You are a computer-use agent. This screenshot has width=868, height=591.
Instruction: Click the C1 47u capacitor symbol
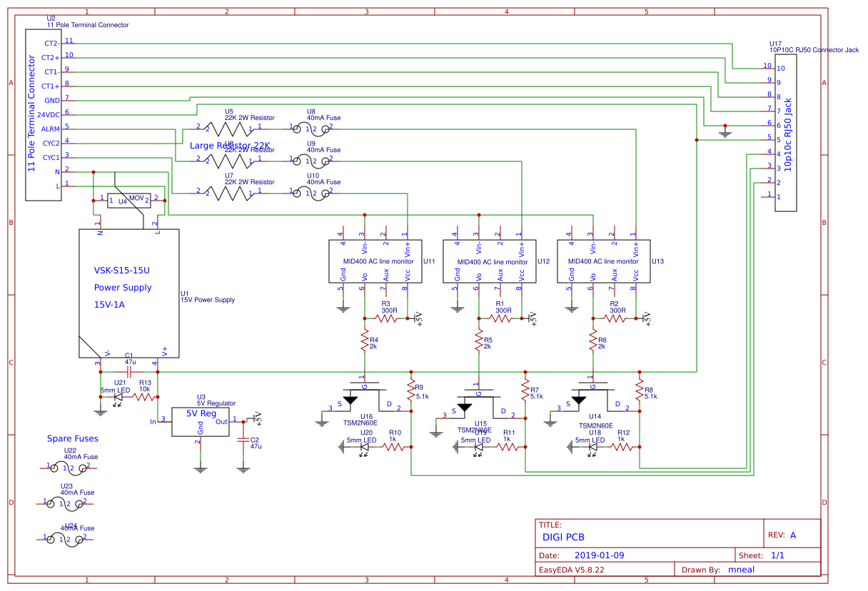129,371
